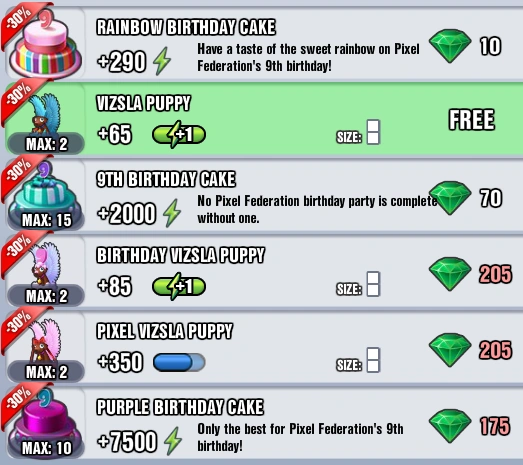Click the green +1 energy pill on Vizsla Puppy
Screen dimensions: 523x465
click(179, 134)
